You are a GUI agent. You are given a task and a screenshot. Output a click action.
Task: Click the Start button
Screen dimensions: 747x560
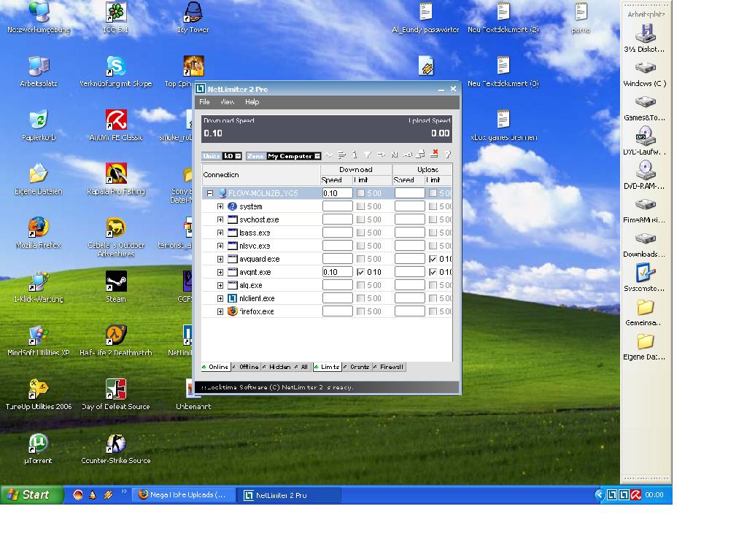32,495
